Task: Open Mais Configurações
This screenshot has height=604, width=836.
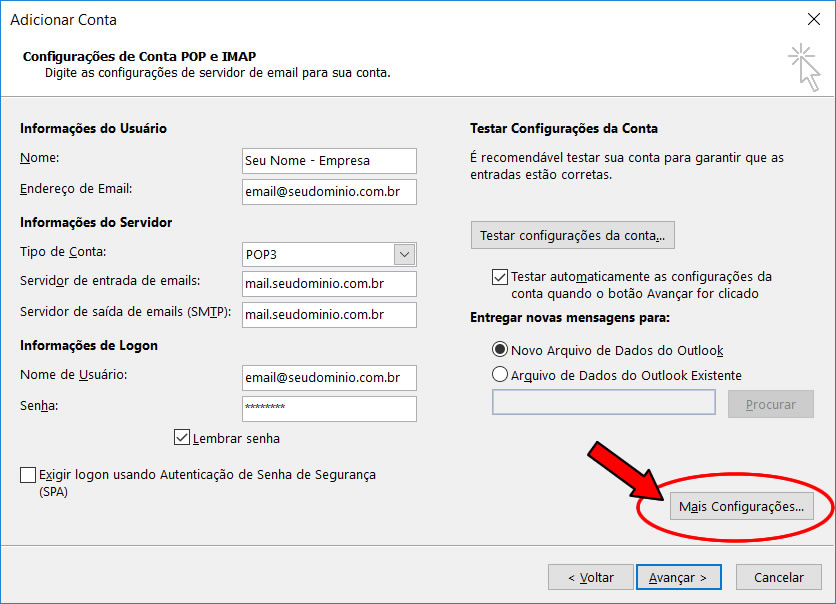Action: click(741, 507)
